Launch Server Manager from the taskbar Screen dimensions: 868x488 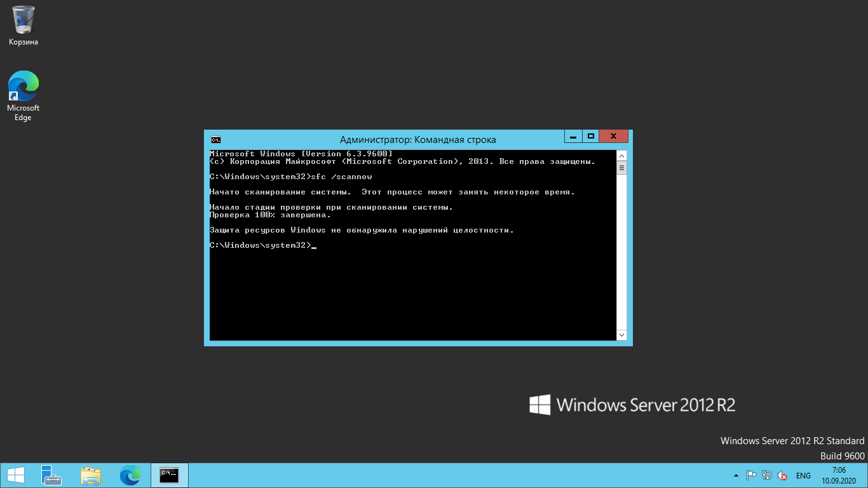51,475
